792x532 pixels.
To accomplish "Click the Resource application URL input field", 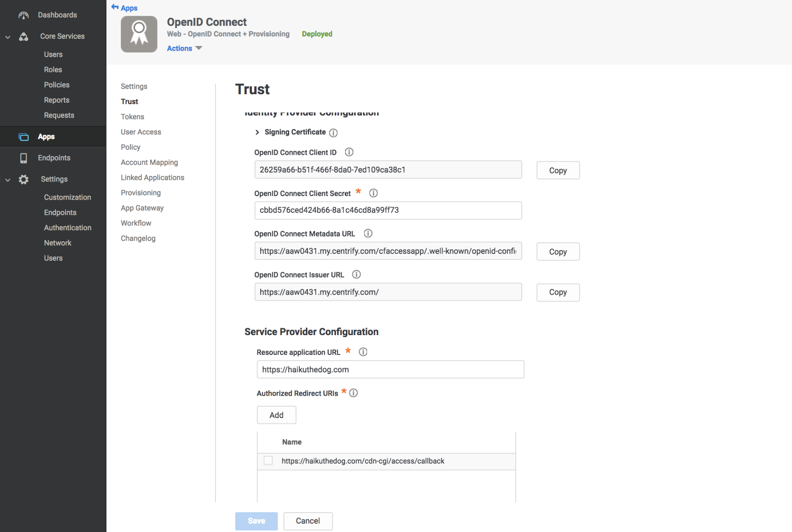I will 391,369.
